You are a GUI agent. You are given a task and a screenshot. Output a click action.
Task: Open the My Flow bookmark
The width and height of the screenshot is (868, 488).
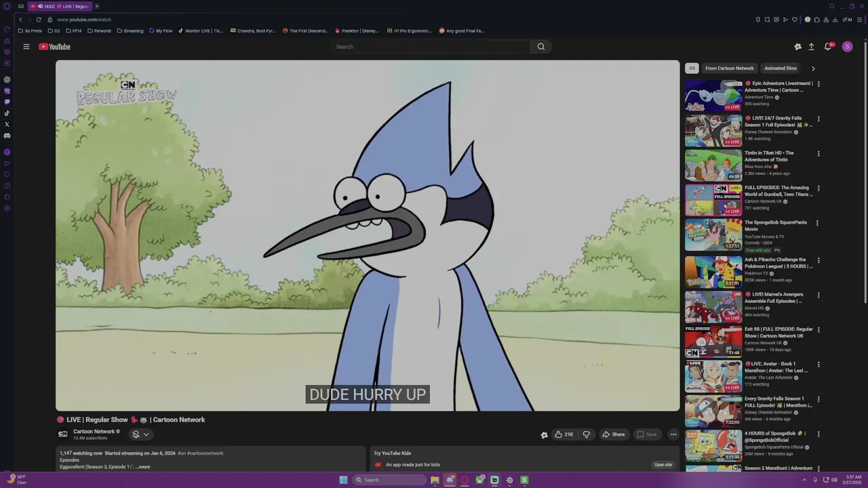click(161, 30)
